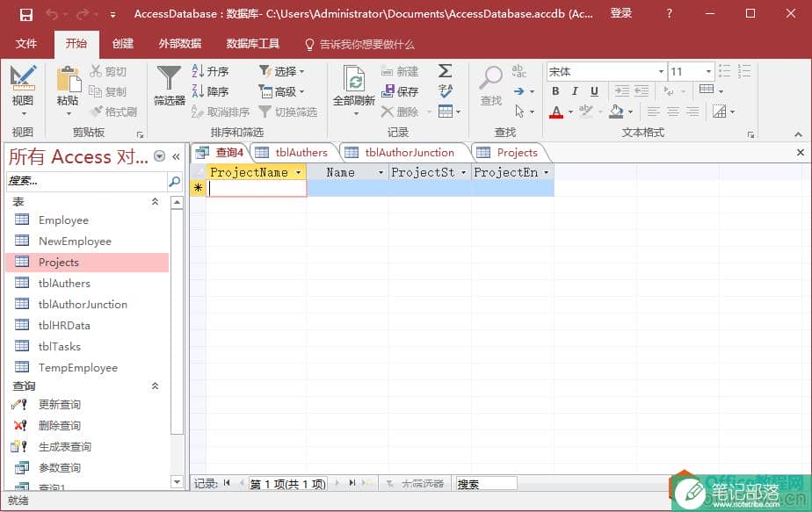Image resolution: width=812 pixels, height=512 pixels.
Task: Sort descending with the 降序 button
Action: point(210,91)
